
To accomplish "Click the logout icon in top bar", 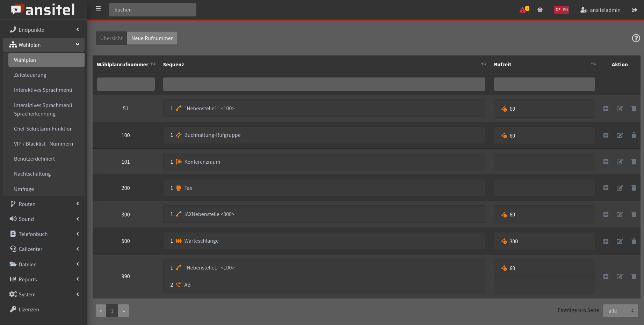I will pos(634,10).
